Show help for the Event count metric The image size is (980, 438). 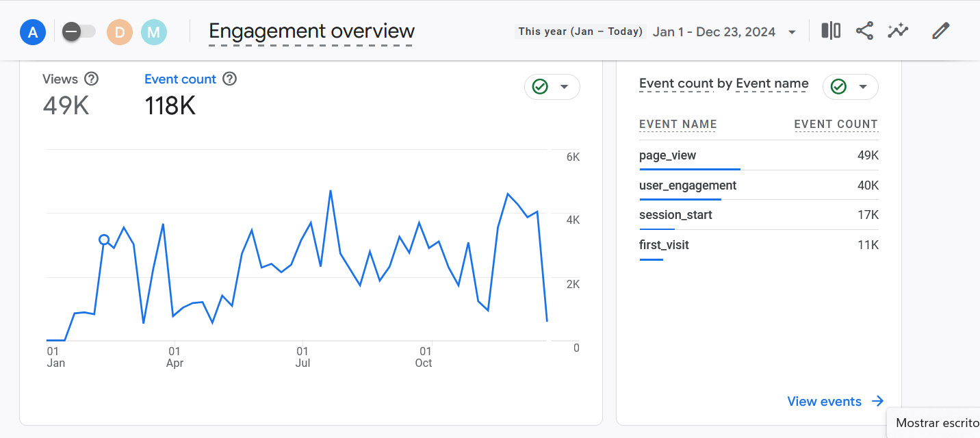(230, 79)
